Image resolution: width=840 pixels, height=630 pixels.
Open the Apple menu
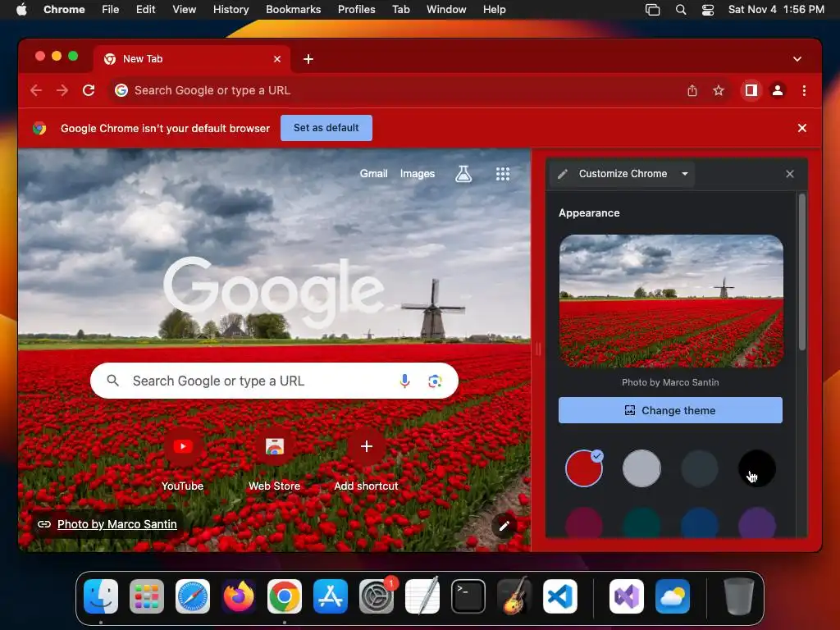point(21,9)
